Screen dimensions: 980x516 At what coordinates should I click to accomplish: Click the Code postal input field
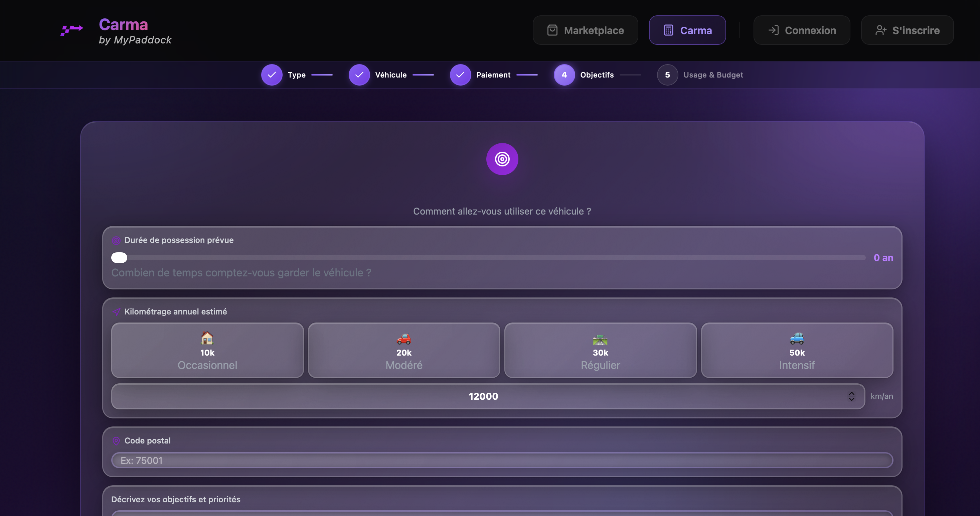[502, 461]
